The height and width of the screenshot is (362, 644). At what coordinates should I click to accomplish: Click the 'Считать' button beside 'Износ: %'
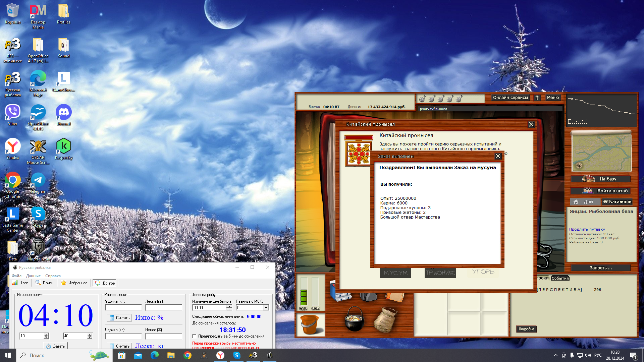(119, 318)
